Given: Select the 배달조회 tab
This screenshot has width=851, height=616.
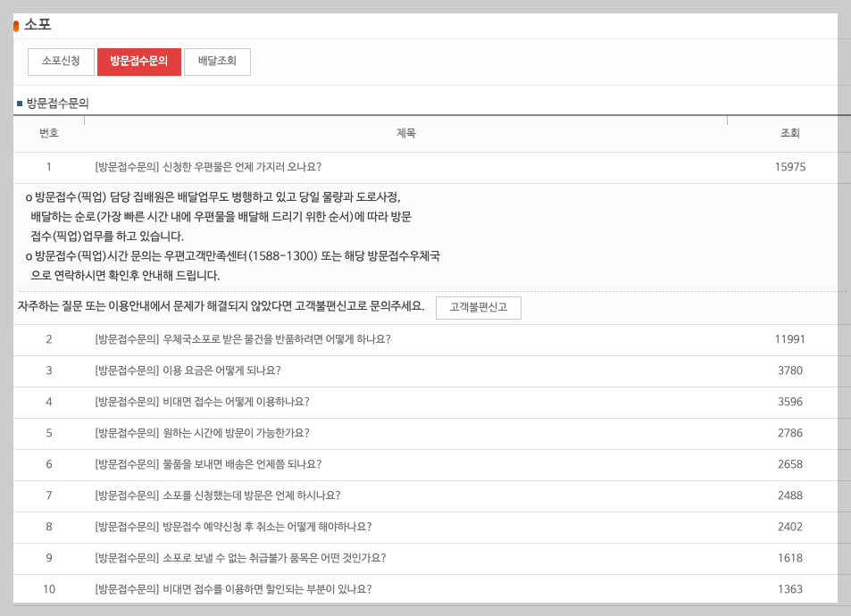Looking at the screenshot, I should tap(216, 62).
